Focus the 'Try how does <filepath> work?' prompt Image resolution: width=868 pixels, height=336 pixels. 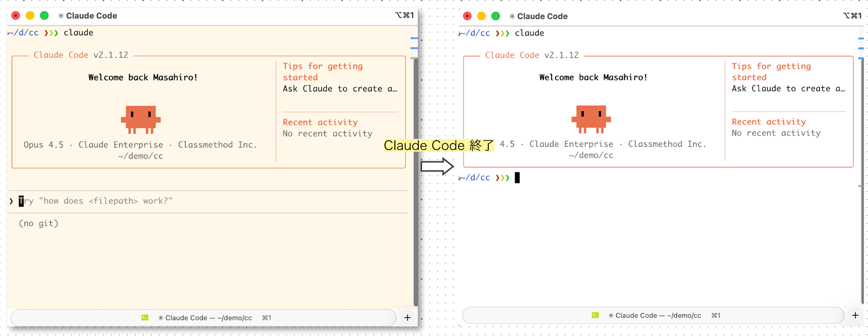208,201
